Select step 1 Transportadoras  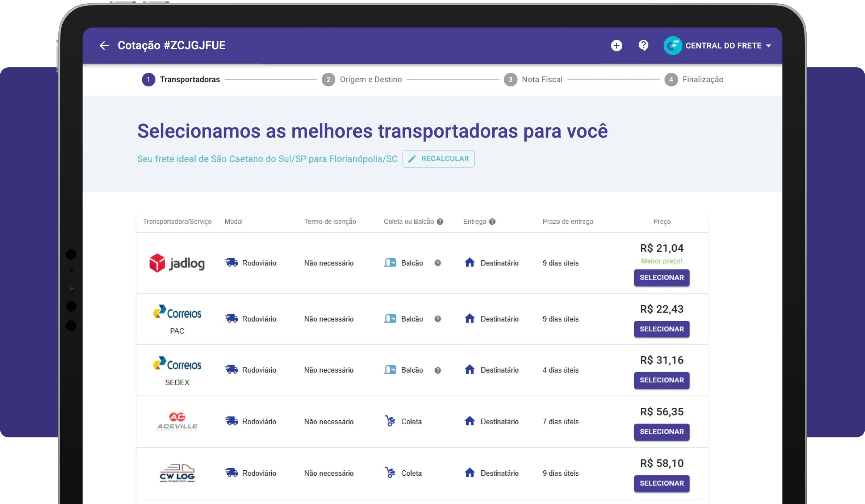181,80
